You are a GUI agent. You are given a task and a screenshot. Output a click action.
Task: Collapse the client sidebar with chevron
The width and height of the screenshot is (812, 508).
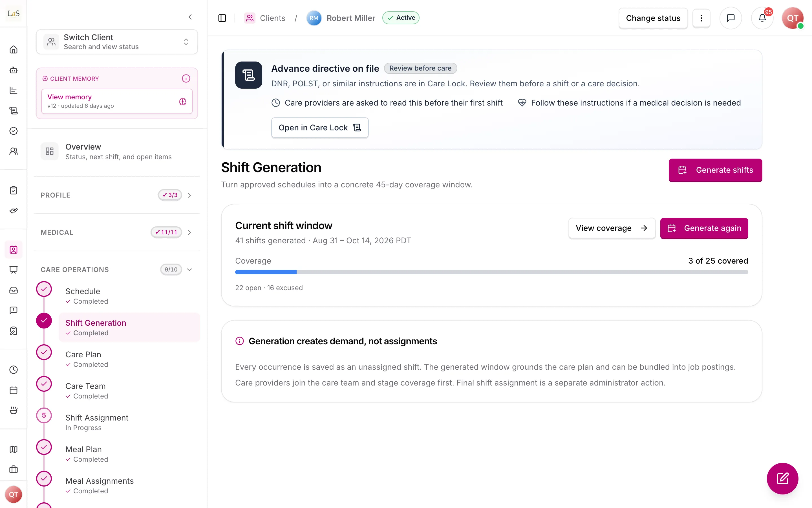click(190, 17)
